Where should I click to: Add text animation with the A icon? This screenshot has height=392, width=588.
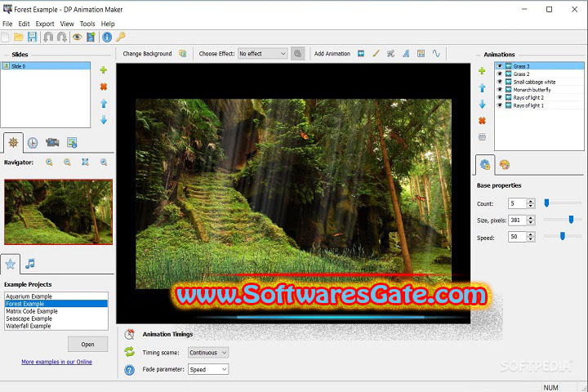pos(406,54)
